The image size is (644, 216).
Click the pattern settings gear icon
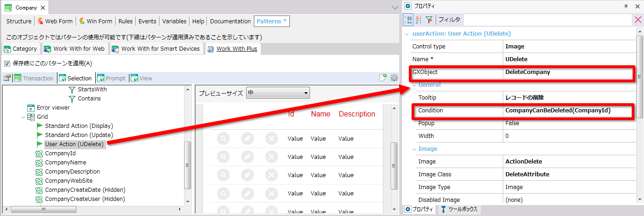[394, 78]
